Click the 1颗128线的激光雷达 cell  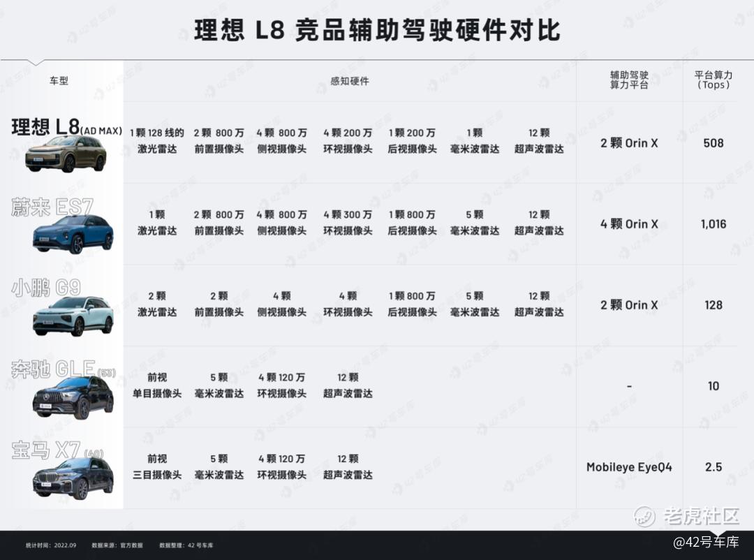(157, 140)
